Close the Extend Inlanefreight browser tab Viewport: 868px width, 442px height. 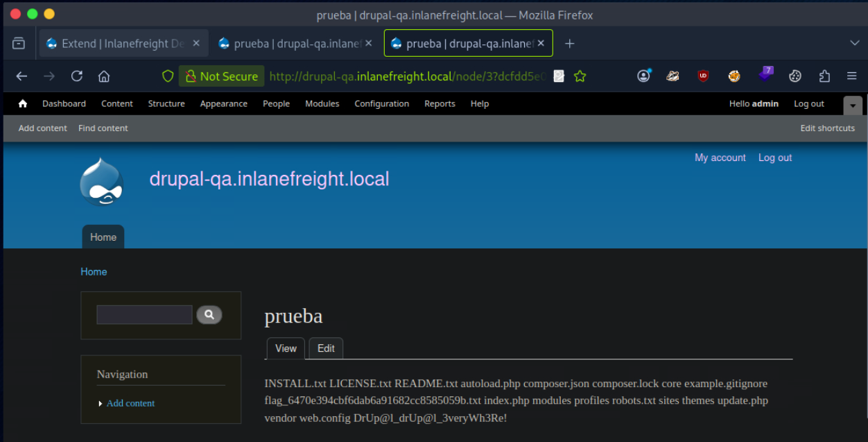(x=196, y=43)
